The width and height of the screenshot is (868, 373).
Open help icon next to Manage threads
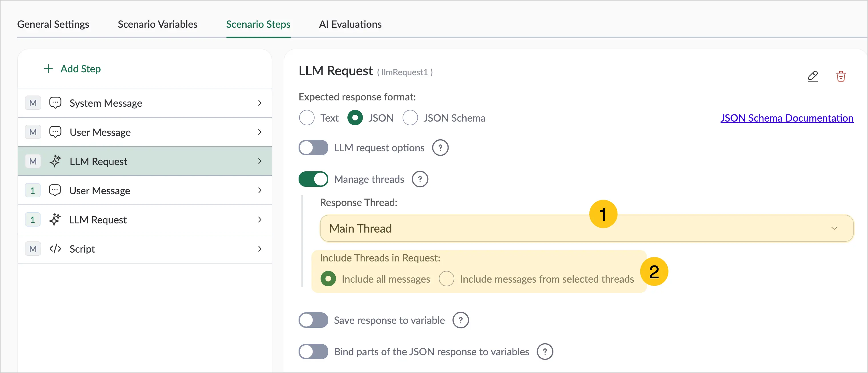click(x=420, y=179)
